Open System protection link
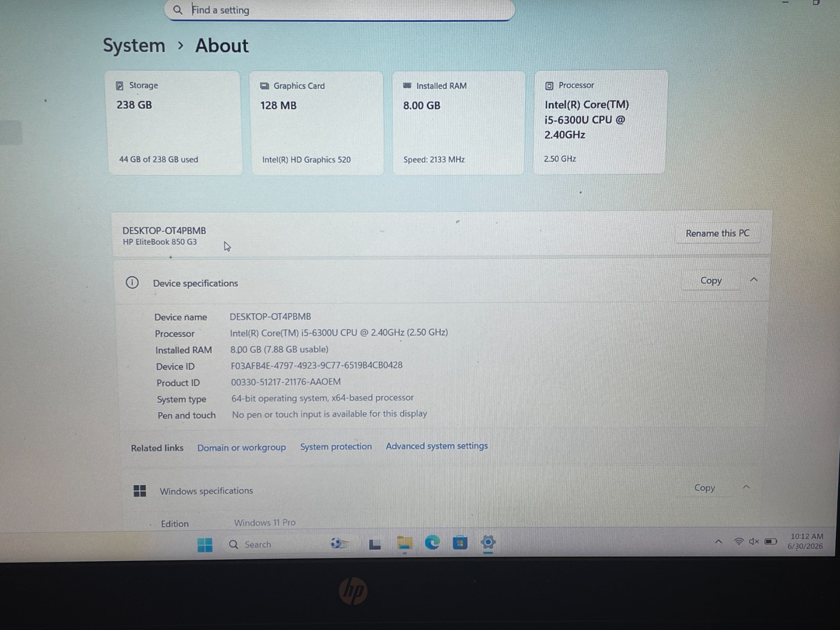The height and width of the screenshot is (630, 840). [x=336, y=447]
